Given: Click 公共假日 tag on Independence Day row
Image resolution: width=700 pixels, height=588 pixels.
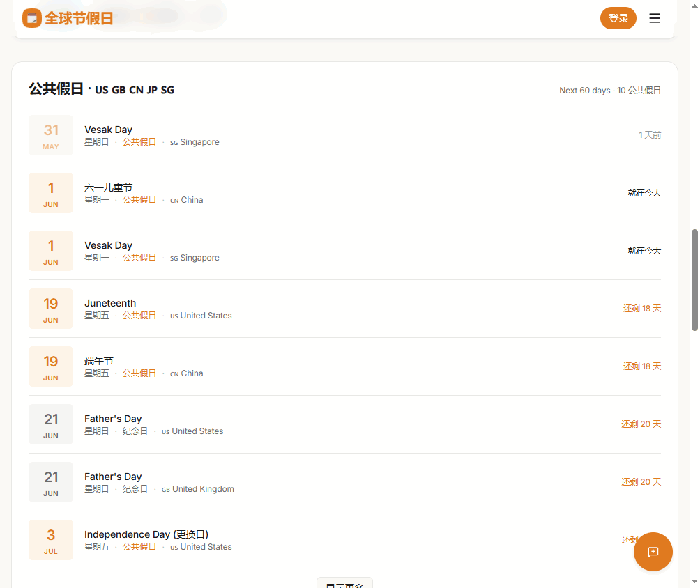Looking at the screenshot, I should [139, 546].
